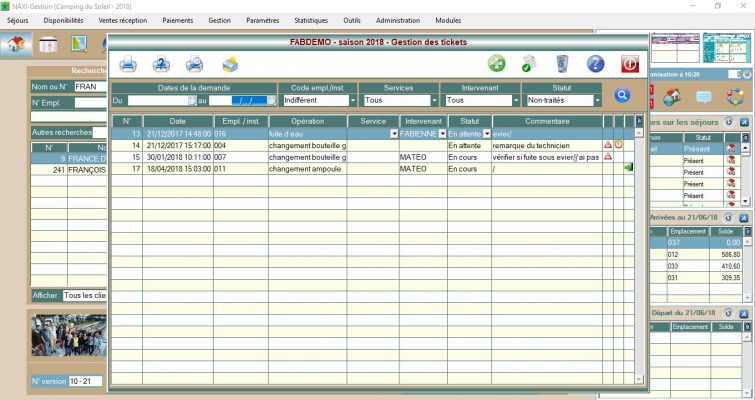Click the purple planning thumbnail
The width and height of the screenshot is (755, 400).
[x=675, y=47]
